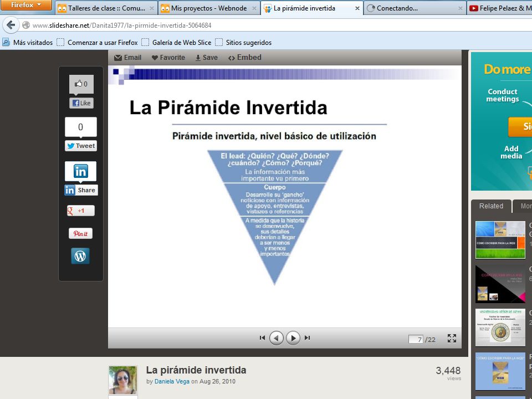Image resolution: width=532 pixels, height=399 pixels.
Task: Click the orange ad sign-up button
Action: (520, 126)
